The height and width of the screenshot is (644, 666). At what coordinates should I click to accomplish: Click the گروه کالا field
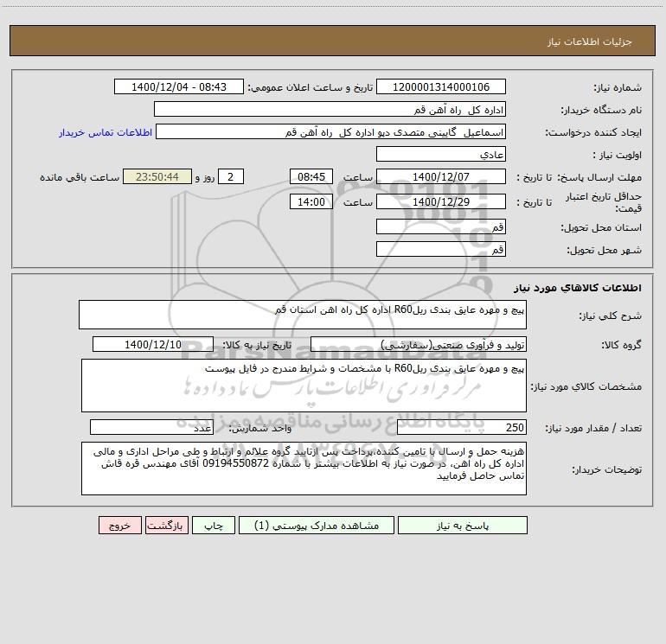click(x=419, y=344)
